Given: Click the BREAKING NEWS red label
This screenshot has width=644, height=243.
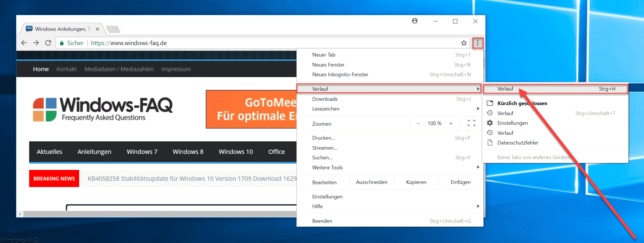Looking at the screenshot, I should point(54,178).
